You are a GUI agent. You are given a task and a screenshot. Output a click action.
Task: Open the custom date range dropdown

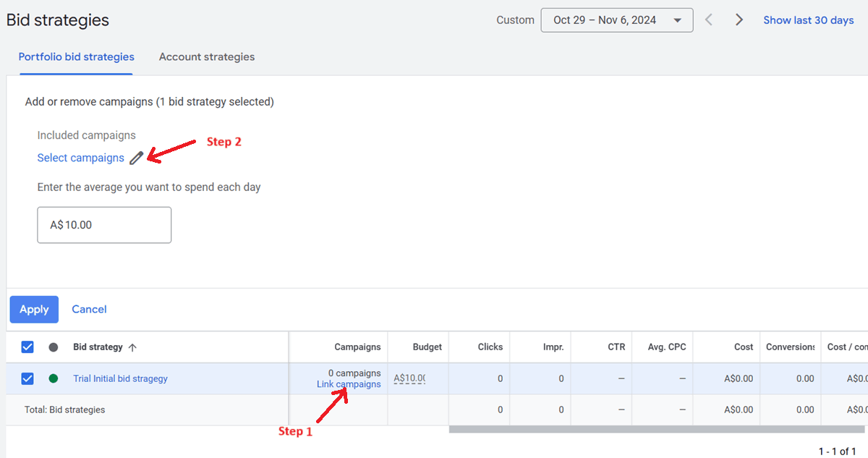[x=617, y=20]
